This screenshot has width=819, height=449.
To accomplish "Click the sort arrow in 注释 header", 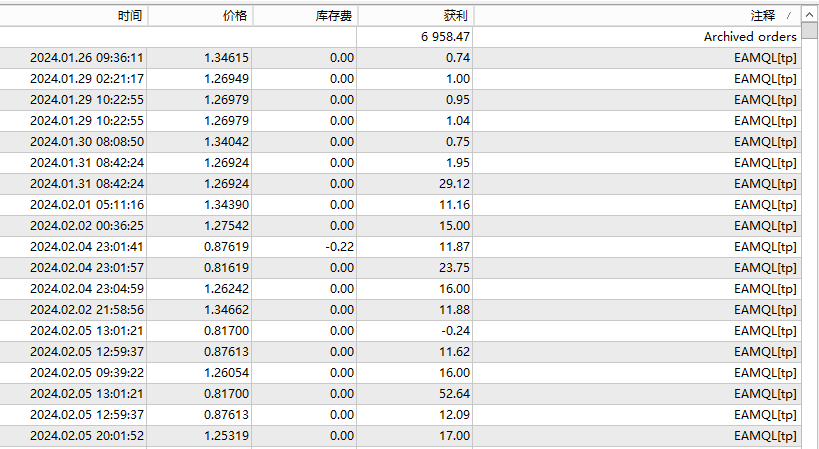I will click(788, 16).
